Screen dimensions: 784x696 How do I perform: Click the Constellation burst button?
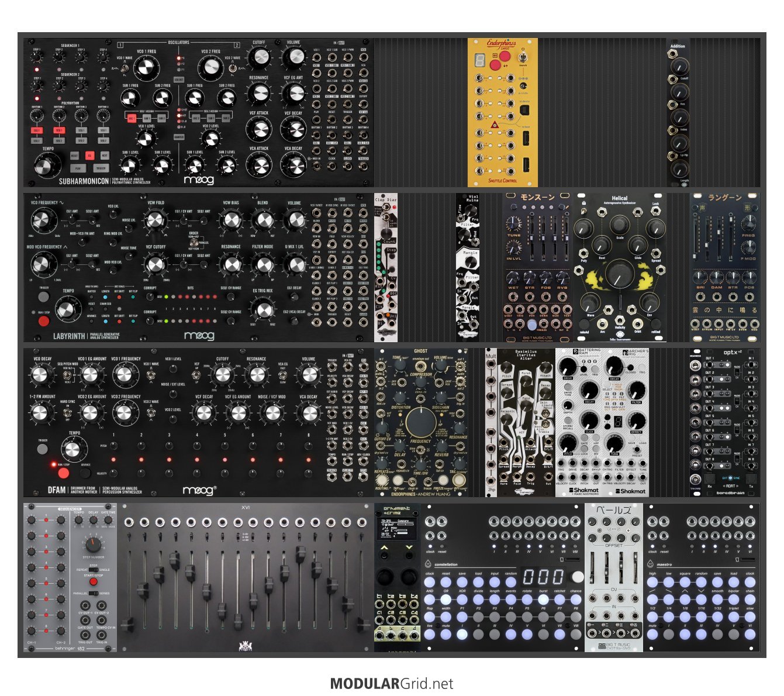coord(543,599)
